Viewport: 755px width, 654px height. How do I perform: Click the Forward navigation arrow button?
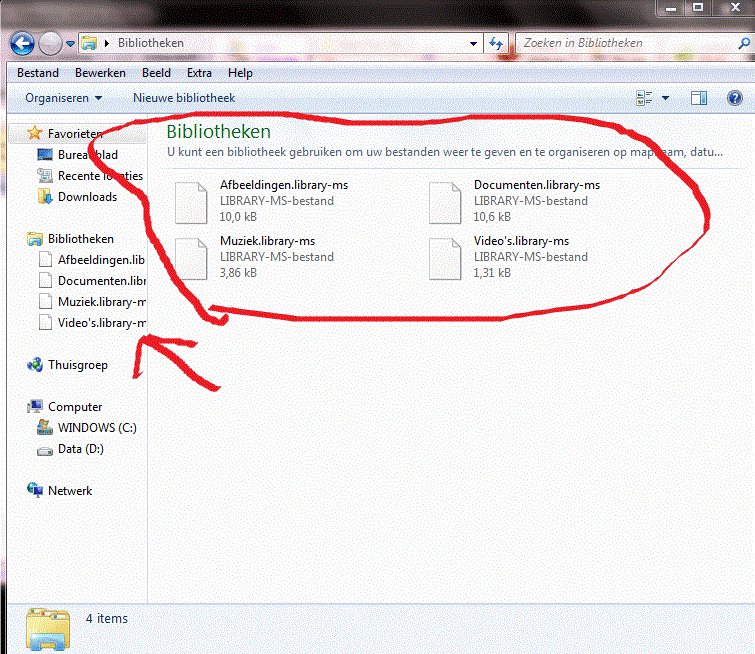[x=50, y=43]
